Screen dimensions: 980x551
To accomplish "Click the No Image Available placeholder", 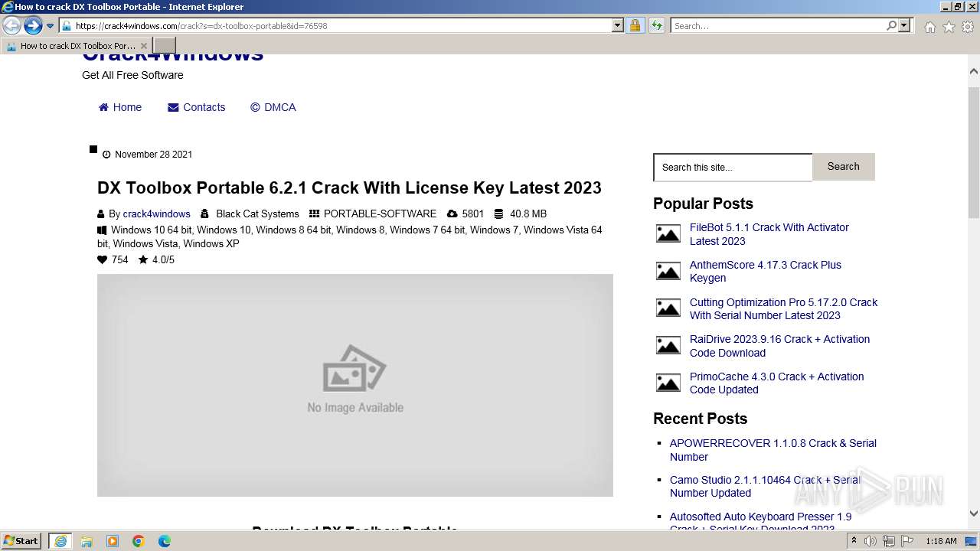I will click(355, 385).
